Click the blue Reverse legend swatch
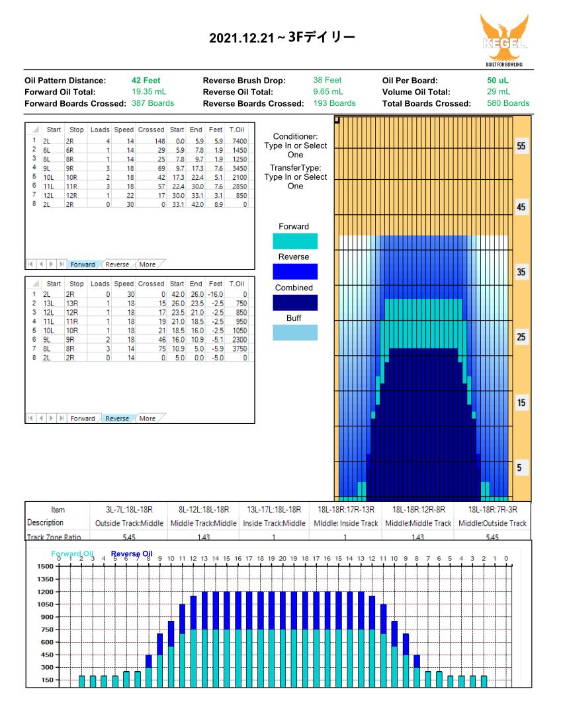The height and width of the screenshot is (728, 563). click(295, 272)
